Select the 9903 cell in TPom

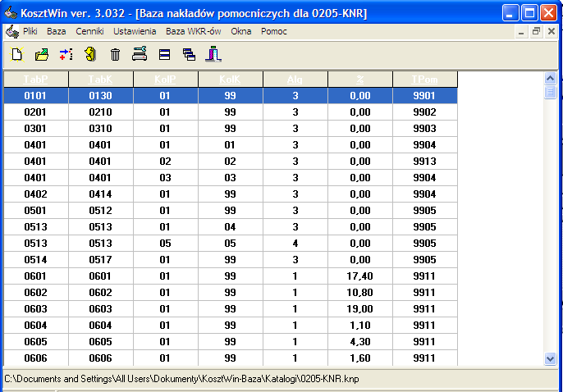tap(425, 129)
